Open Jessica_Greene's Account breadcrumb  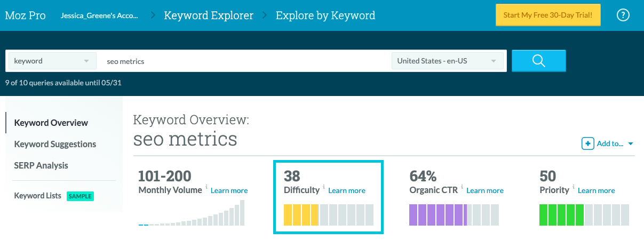[x=99, y=15]
